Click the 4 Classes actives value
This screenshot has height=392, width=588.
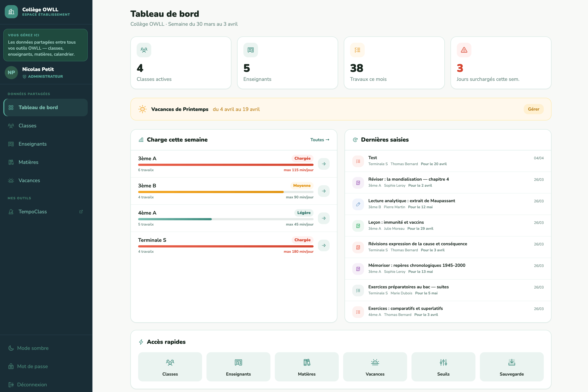140,68
